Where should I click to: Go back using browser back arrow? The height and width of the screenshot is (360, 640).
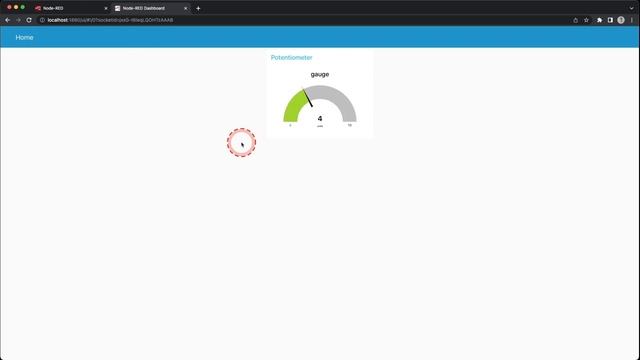(x=8, y=20)
